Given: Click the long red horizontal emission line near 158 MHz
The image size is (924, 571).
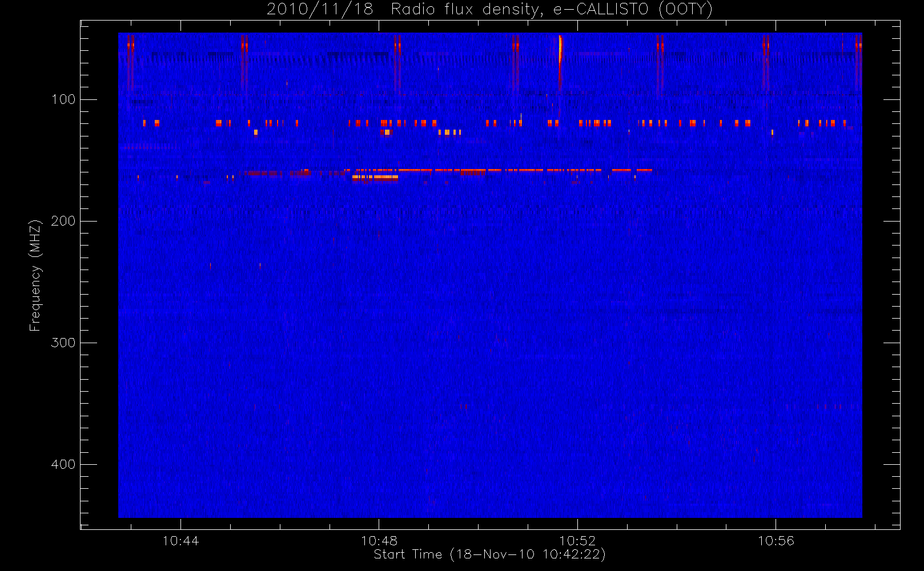Looking at the screenshot, I should (x=498, y=170).
